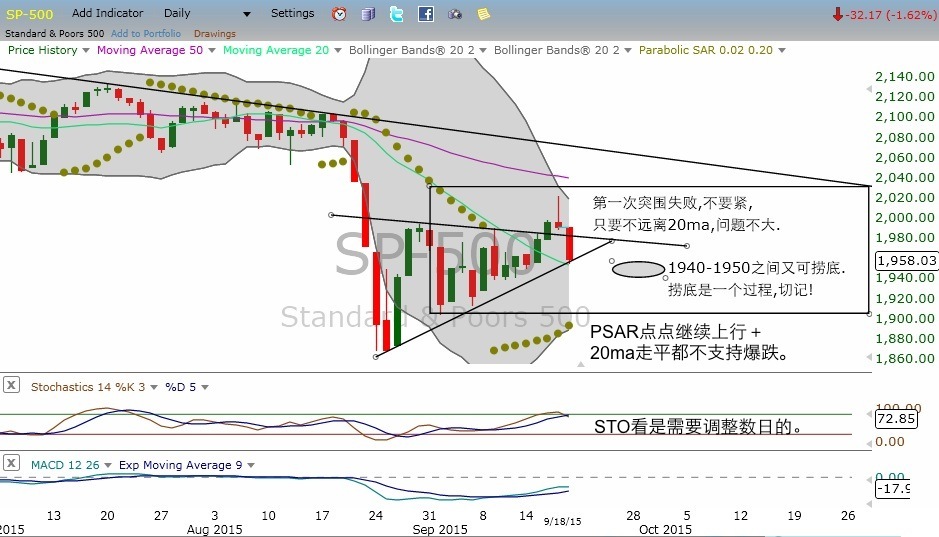939x537 pixels.
Task: Expand the MACD 12 26 dropdown arrow
Action: pos(108,465)
